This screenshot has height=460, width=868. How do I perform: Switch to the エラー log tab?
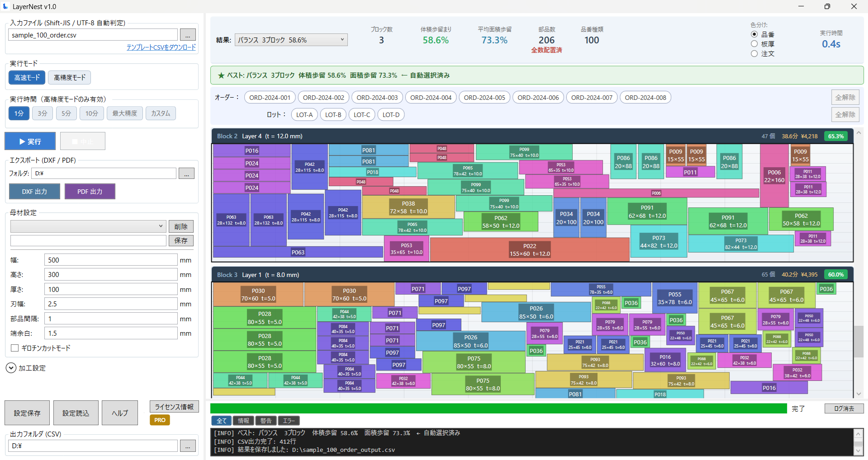(x=289, y=420)
